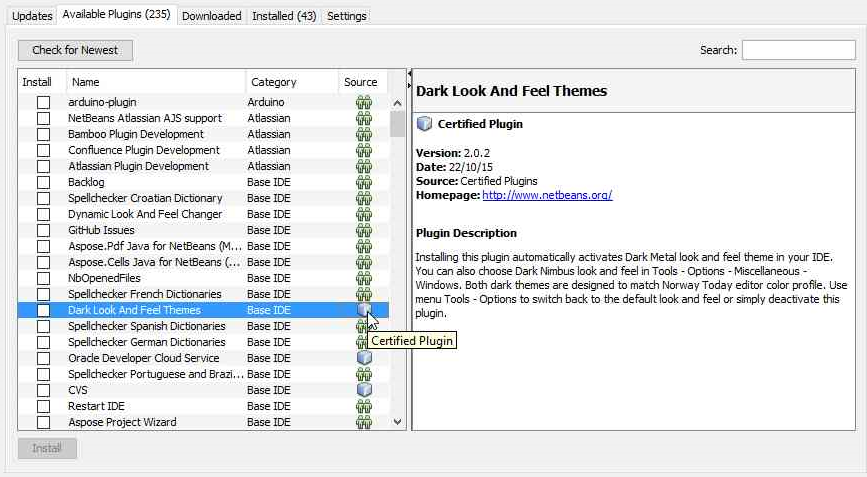
Task: Click the split pane collapse arrows
Action: [x=409, y=79]
